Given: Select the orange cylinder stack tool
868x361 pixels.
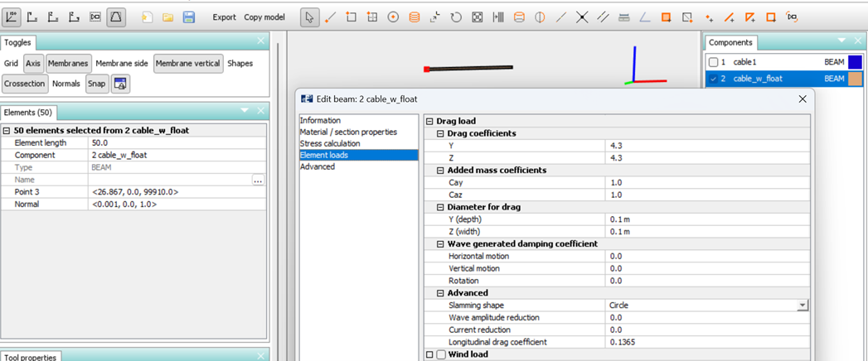Looking at the screenshot, I should point(414,17).
